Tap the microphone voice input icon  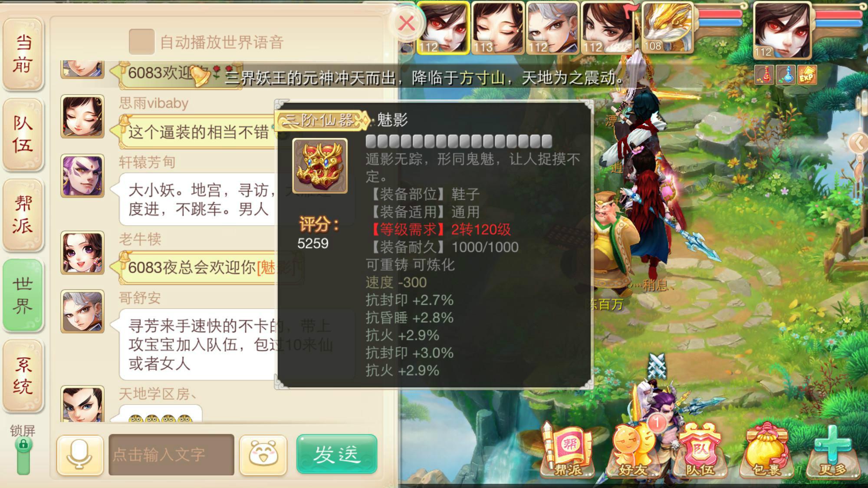(80, 455)
